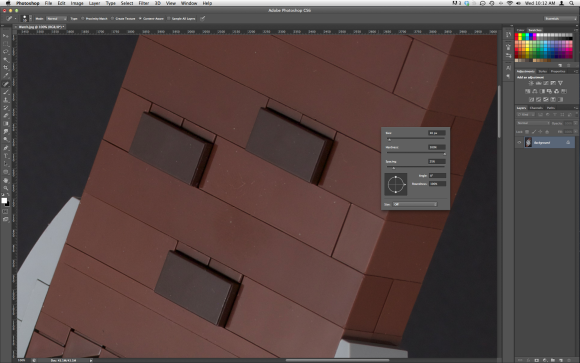Select the Crop tool in the toolbar
580x363 pixels.
click(6, 67)
